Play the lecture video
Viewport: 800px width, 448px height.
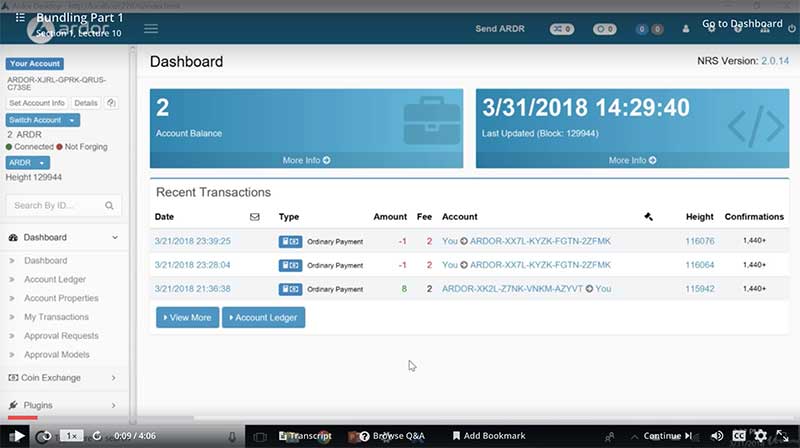click(17, 436)
